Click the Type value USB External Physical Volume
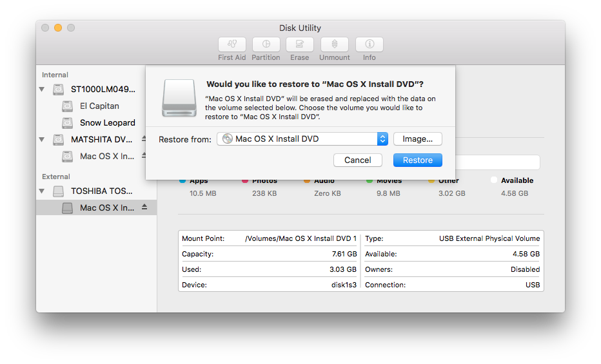 tap(489, 238)
